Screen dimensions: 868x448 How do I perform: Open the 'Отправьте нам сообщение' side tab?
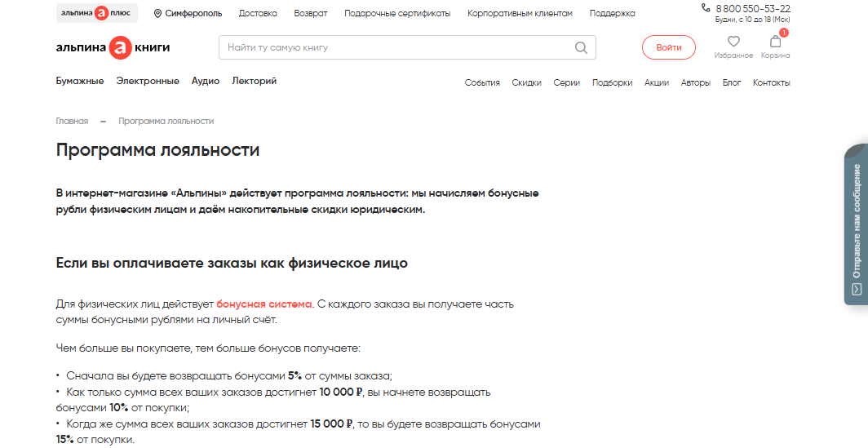click(x=857, y=224)
